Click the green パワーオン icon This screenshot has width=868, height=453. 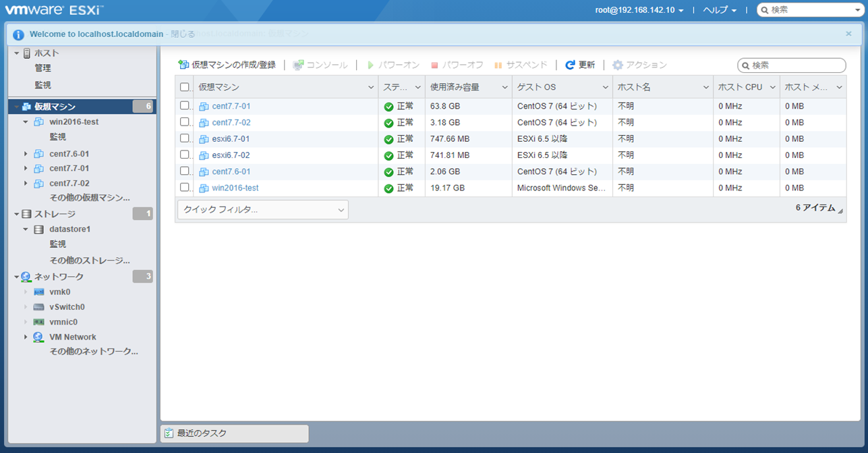click(x=369, y=65)
